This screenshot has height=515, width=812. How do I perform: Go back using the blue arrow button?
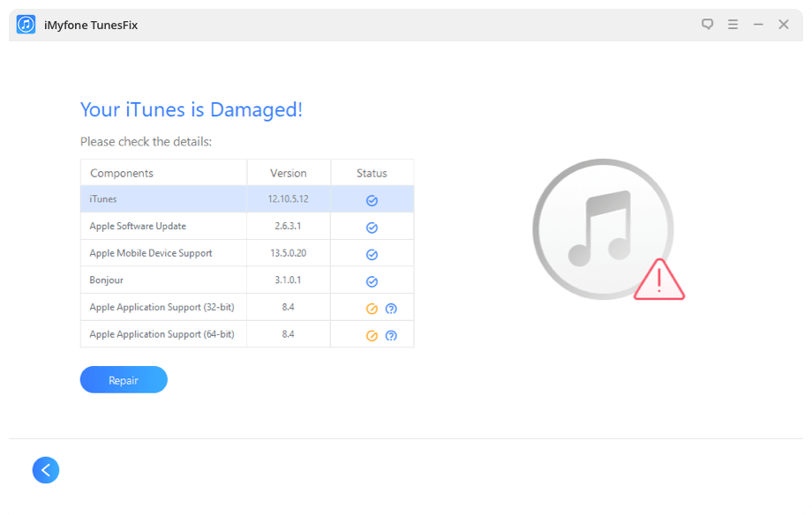click(46, 470)
